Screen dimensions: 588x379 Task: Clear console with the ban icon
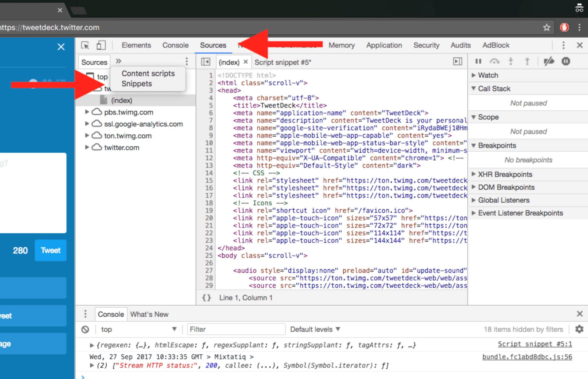tap(85, 329)
